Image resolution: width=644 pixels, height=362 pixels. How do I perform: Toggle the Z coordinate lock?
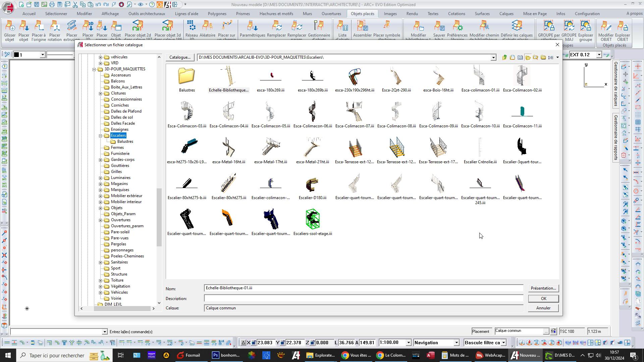point(312,343)
